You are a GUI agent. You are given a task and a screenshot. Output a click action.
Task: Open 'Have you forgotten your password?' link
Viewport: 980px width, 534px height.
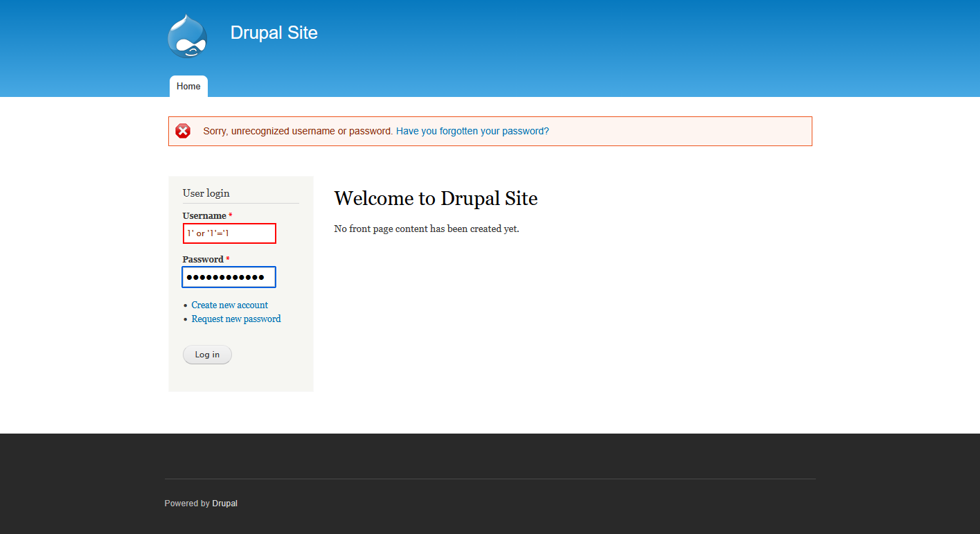[x=472, y=131]
